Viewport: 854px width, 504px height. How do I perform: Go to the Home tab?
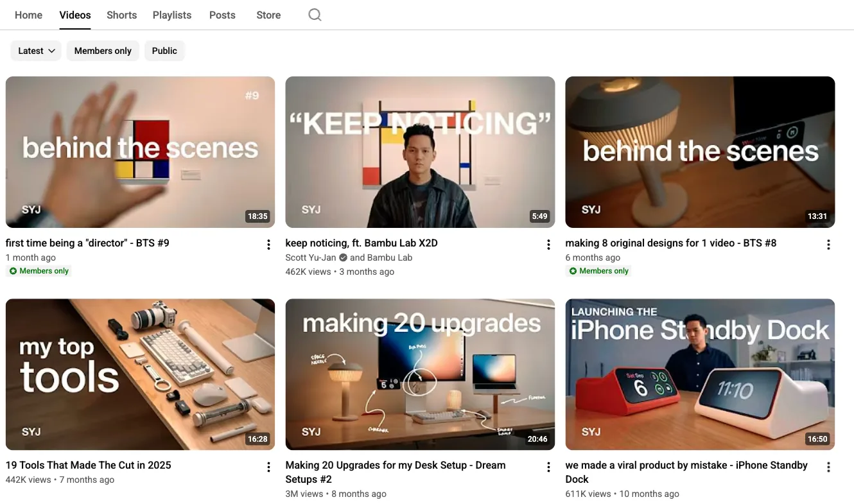28,15
